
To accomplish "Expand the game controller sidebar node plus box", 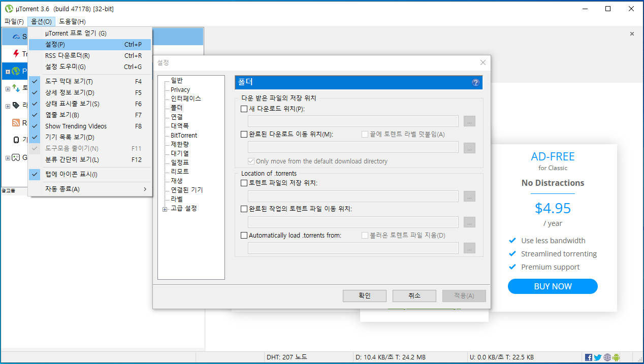I will click(8, 158).
